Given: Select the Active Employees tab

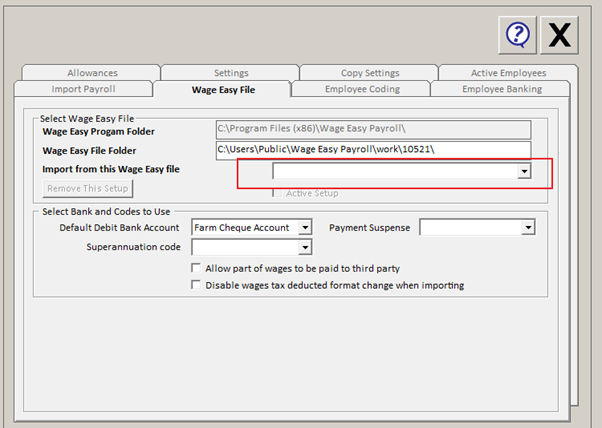Looking at the screenshot, I should point(508,73).
